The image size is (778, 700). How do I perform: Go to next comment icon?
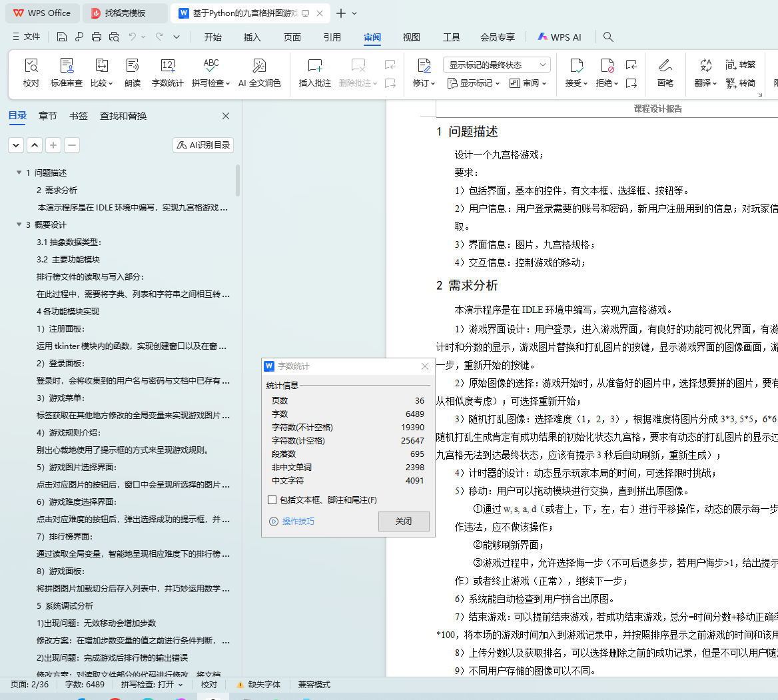point(390,83)
